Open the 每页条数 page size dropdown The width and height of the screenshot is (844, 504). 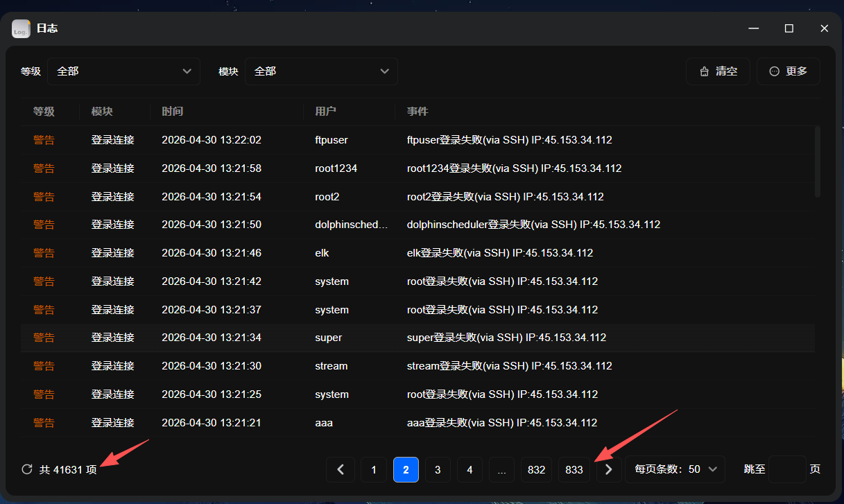tap(675, 469)
